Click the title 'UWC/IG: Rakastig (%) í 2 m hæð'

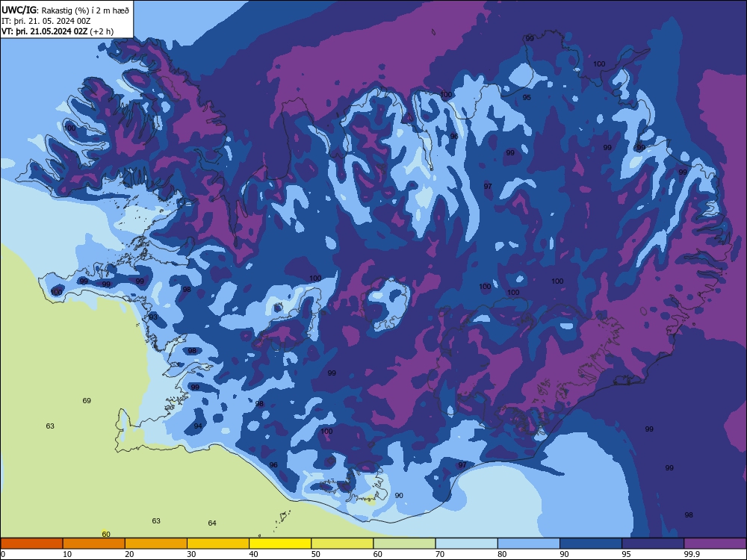tap(65, 10)
